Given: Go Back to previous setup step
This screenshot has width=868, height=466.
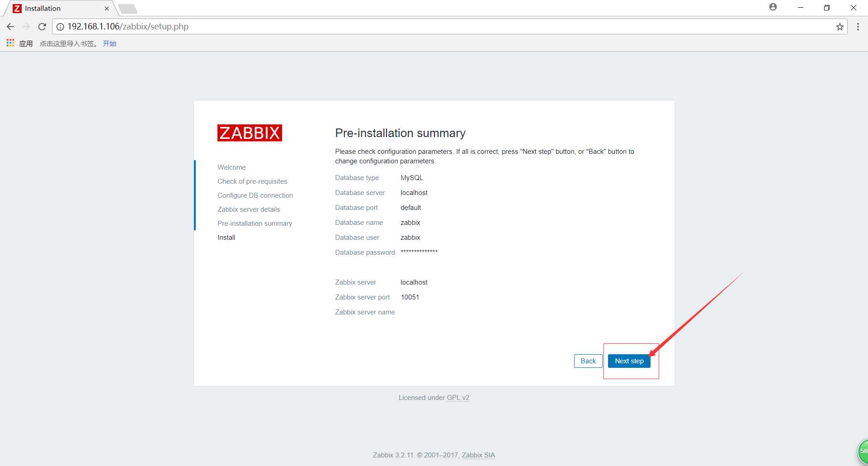Looking at the screenshot, I should [588, 361].
